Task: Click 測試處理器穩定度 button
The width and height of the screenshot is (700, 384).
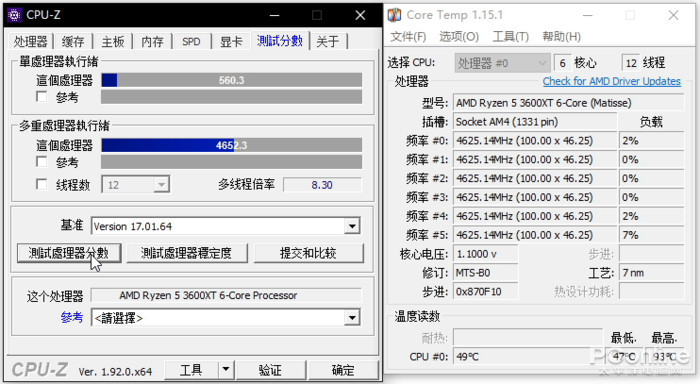Action: click(187, 253)
